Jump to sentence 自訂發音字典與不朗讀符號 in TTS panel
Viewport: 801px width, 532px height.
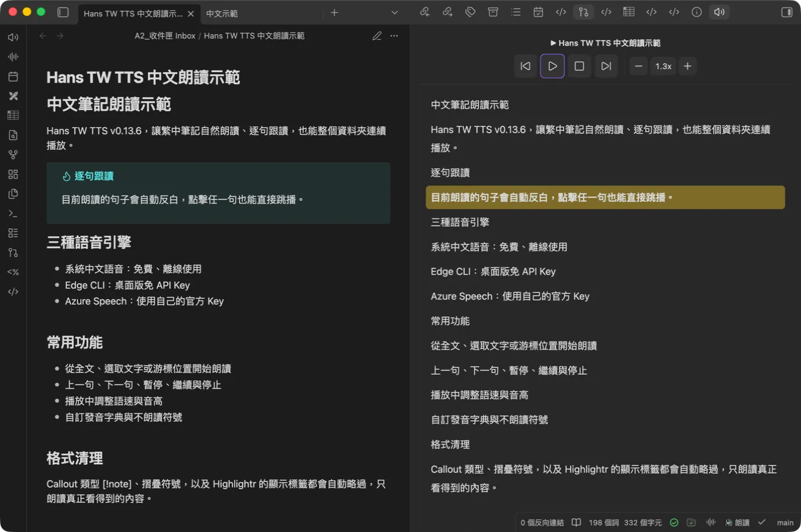489,419
